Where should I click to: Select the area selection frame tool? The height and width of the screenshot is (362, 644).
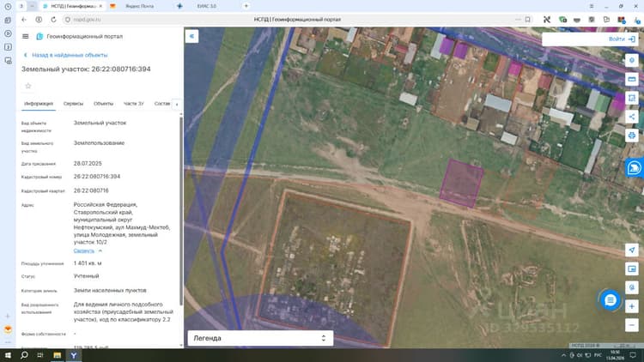[x=632, y=98]
